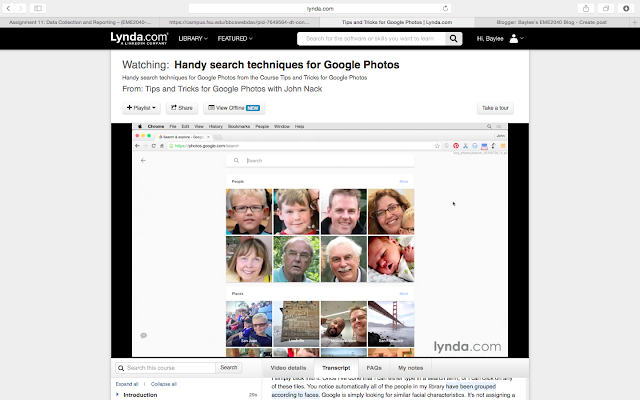Show all tabs button in Safari
The height and width of the screenshot is (400, 640).
pyautogui.click(x=606, y=8)
